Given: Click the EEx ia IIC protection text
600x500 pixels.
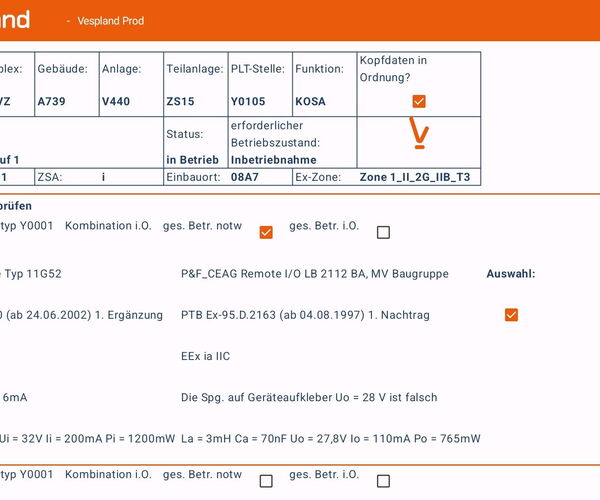Looking at the screenshot, I should pyautogui.click(x=206, y=356).
